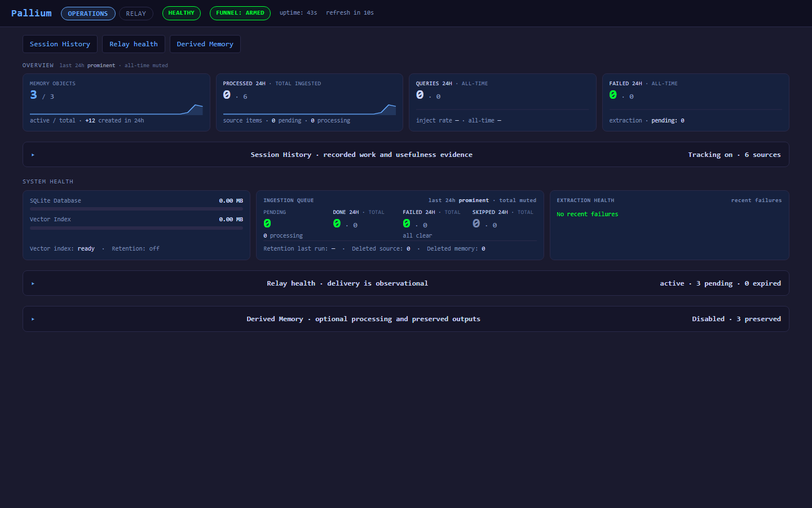Click the 'Deleted source: 0' value
The width and height of the screenshot is (812, 508).
coord(381,249)
